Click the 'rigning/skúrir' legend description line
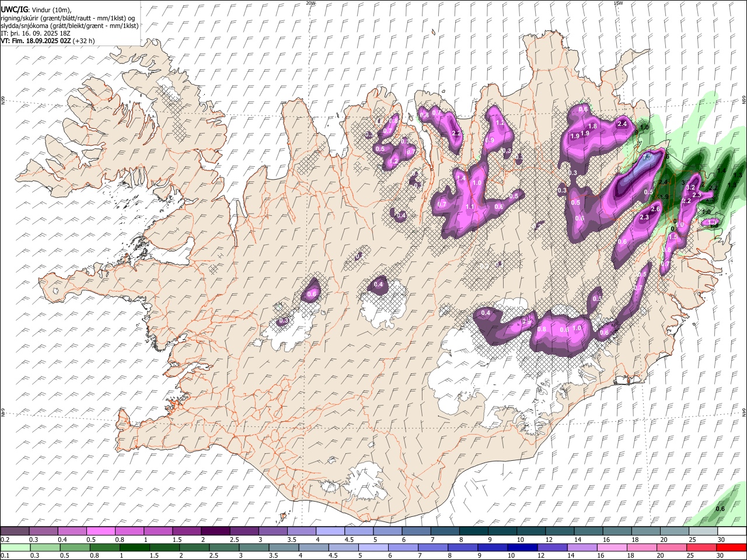The height and width of the screenshot is (560, 747). 68,17
